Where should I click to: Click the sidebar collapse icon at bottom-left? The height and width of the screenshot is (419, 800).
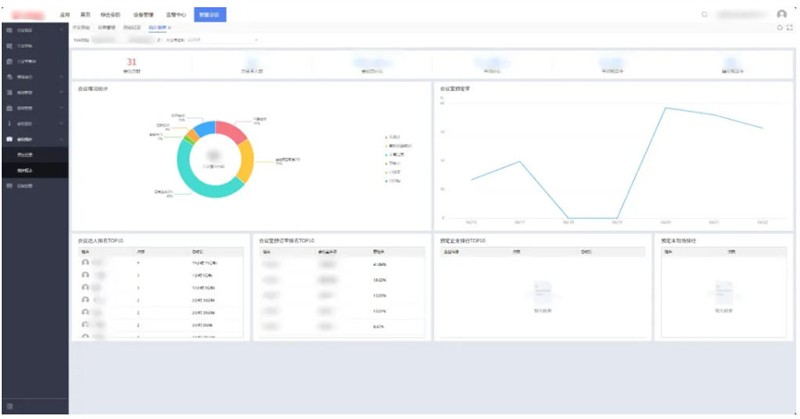[10, 406]
